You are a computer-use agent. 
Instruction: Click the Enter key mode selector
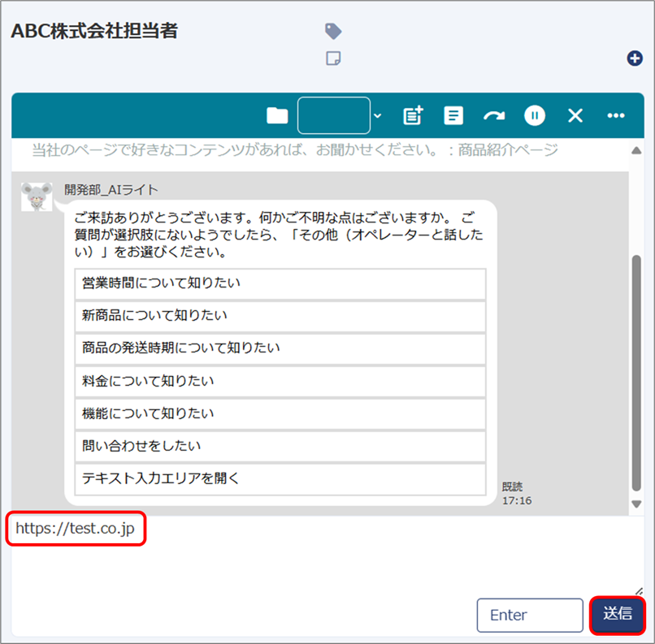[x=530, y=616]
